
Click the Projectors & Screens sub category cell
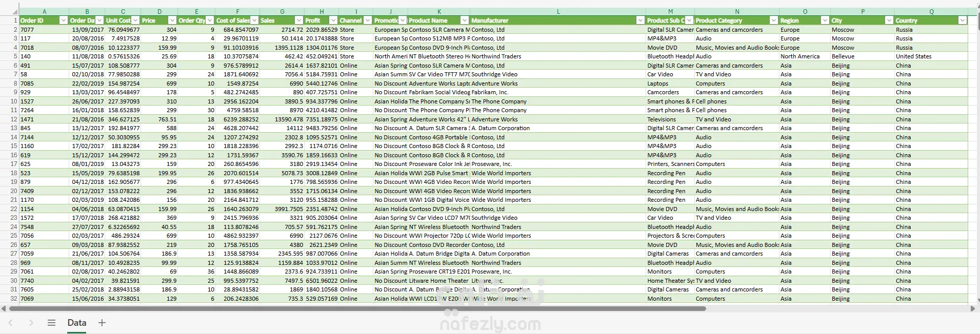coord(670,236)
